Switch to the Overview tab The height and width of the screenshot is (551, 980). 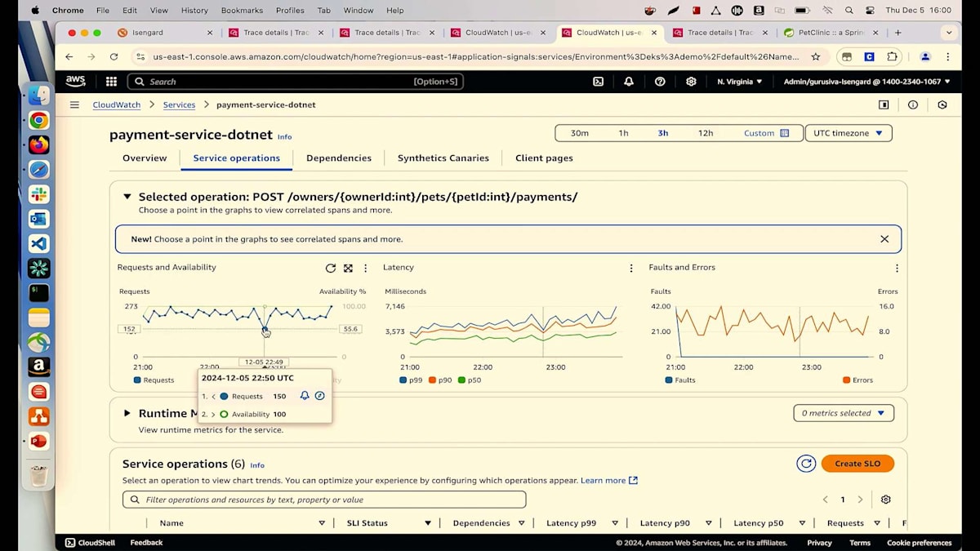click(x=145, y=158)
